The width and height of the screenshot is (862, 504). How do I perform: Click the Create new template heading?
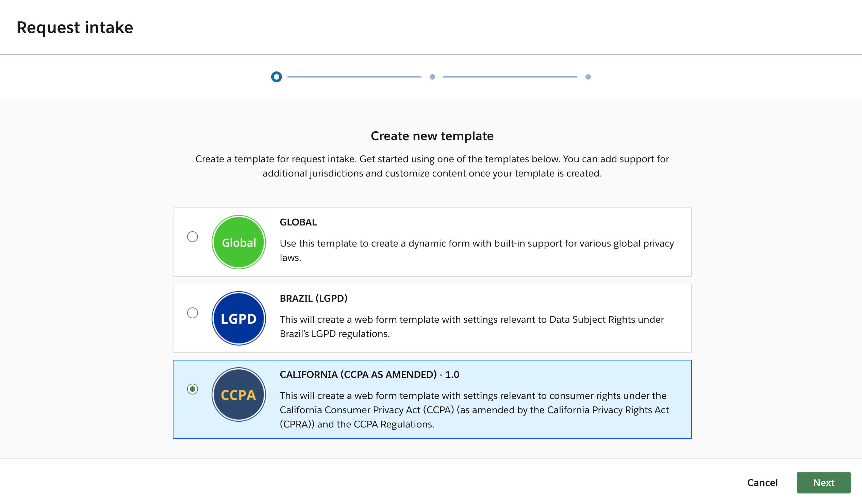432,136
